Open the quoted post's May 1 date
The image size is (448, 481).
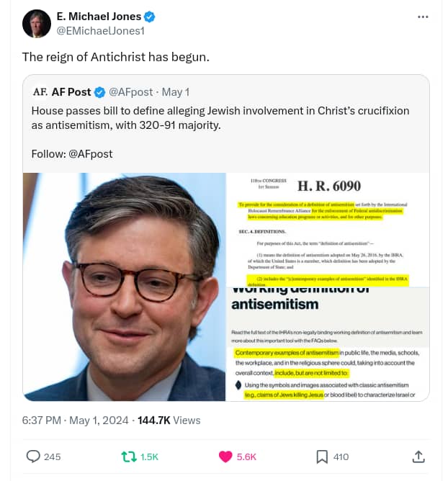pos(176,92)
